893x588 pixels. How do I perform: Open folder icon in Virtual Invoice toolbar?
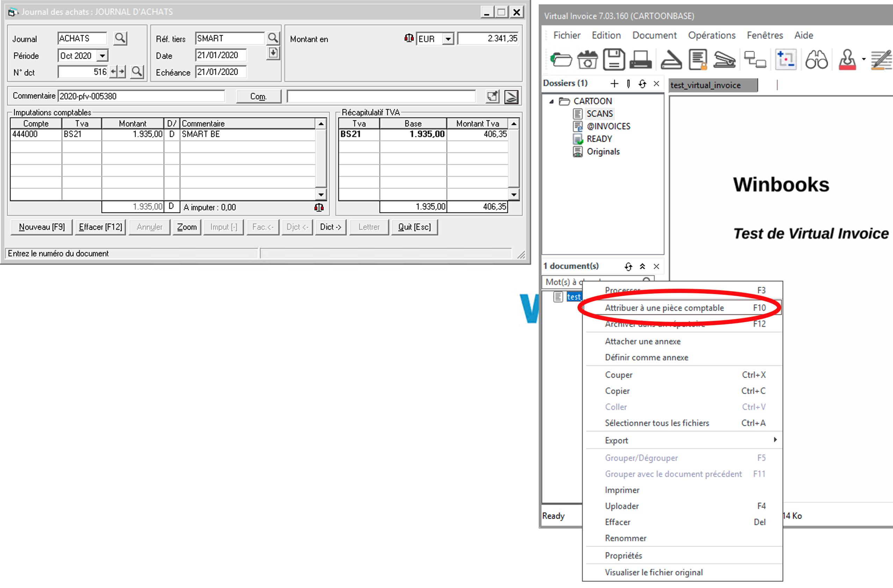pyautogui.click(x=561, y=60)
